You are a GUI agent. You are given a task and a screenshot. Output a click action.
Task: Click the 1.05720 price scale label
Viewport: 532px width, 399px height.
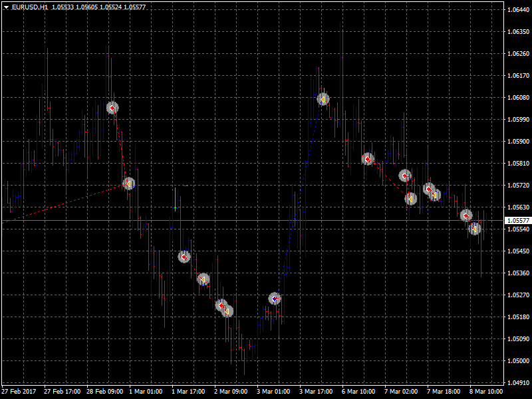pos(518,186)
